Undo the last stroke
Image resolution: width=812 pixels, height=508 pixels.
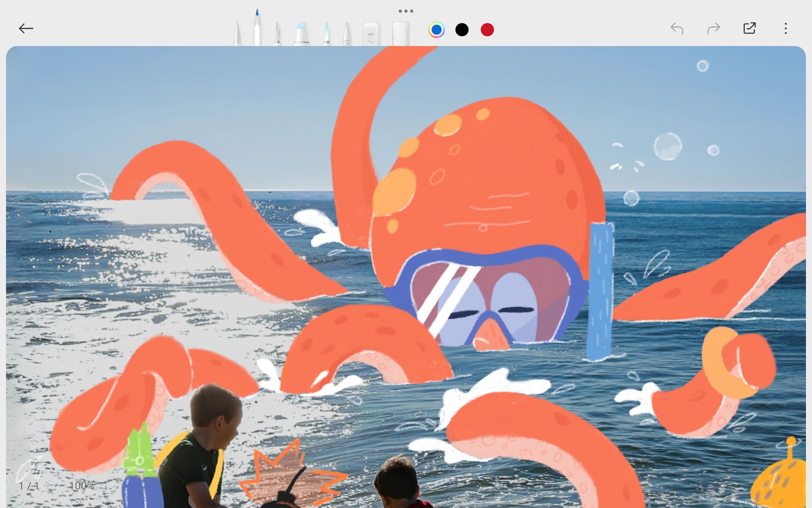677,29
